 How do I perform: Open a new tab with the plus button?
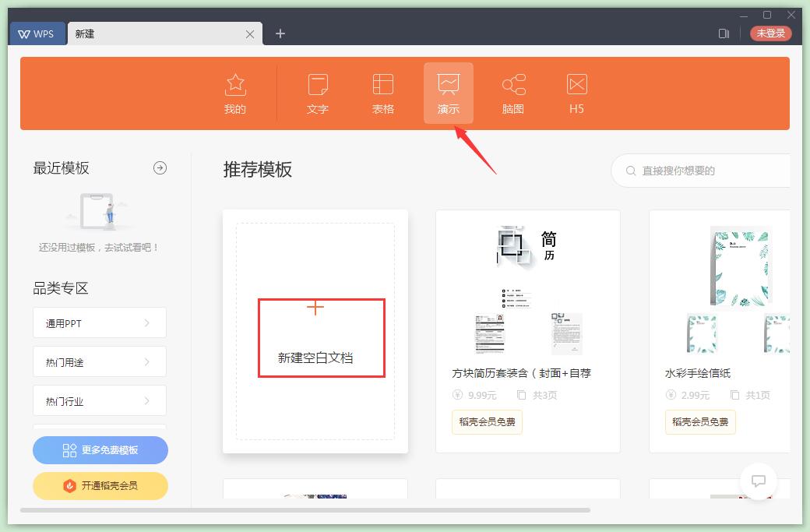pyautogui.click(x=280, y=33)
